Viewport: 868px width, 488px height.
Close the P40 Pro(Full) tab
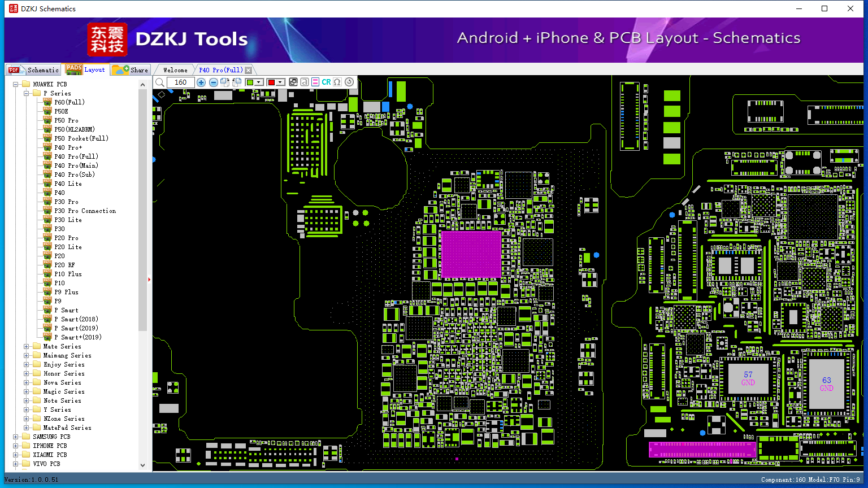248,70
